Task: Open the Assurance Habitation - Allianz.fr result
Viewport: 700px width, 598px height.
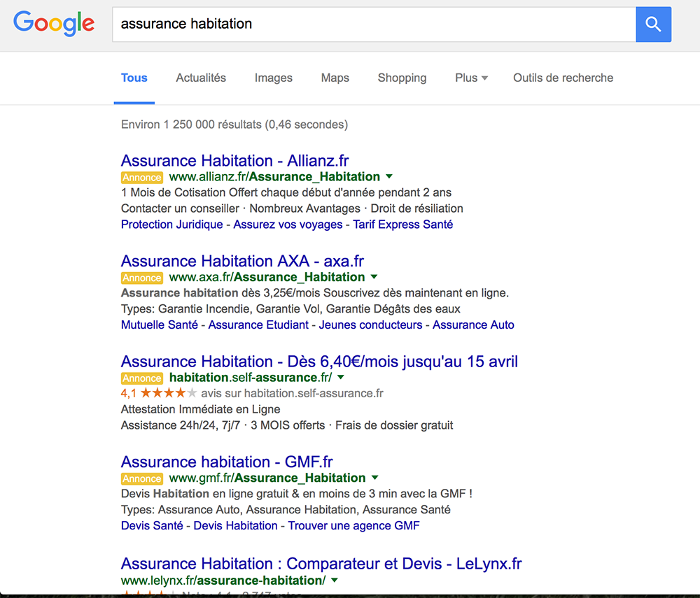Action: [234, 161]
